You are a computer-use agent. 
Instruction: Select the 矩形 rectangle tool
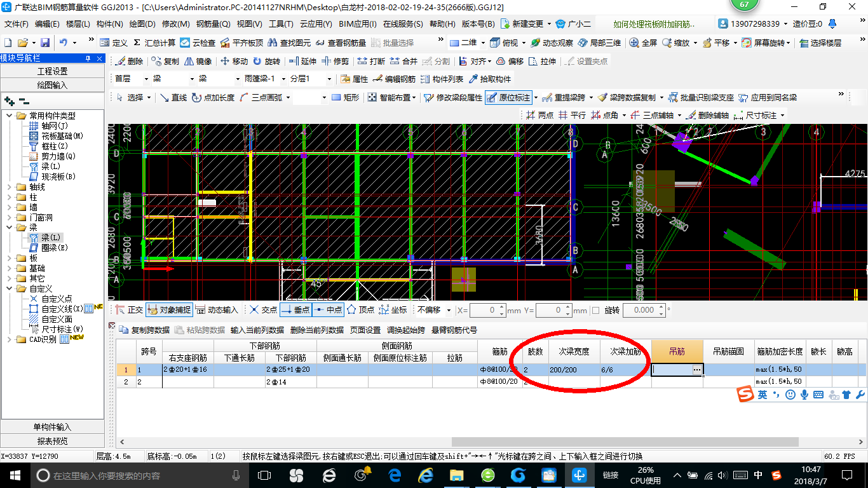[x=346, y=97]
